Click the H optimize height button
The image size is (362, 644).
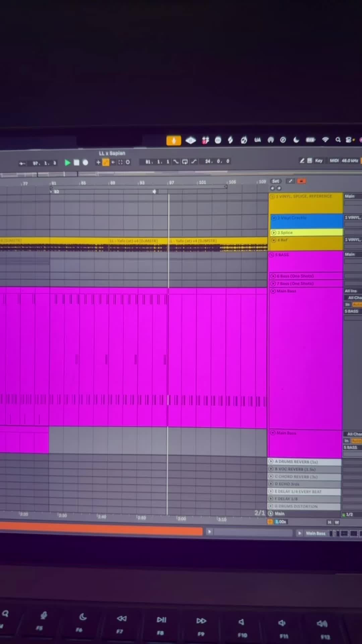329,522
